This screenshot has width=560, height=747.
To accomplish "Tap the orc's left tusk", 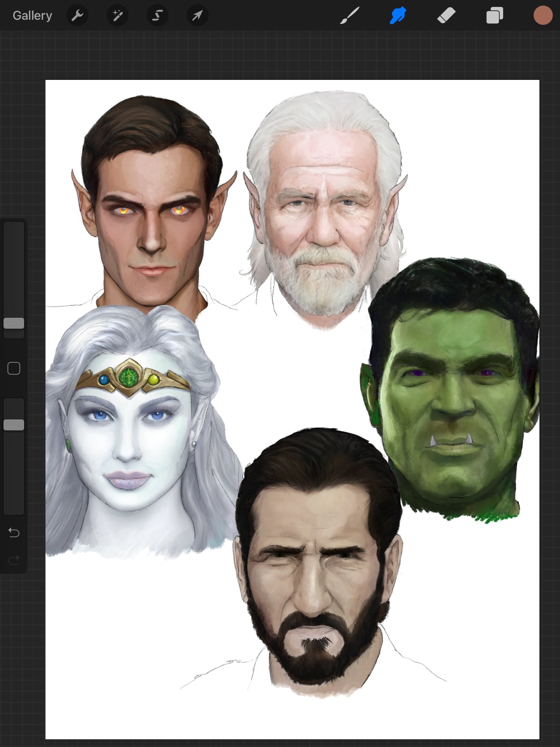I will point(434,440).
